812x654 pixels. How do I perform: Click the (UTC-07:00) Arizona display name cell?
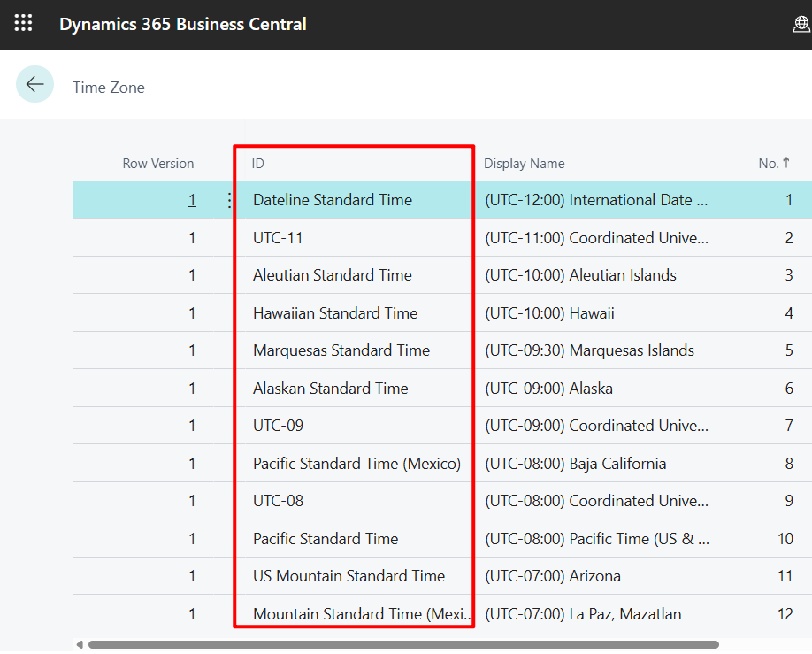coord(553,576)
